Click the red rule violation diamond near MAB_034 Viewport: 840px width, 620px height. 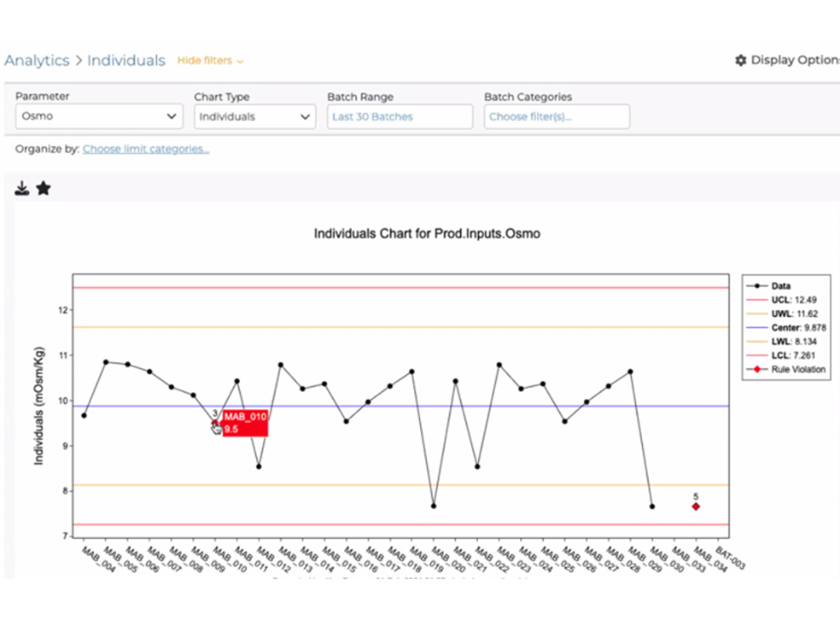[695, 507]
